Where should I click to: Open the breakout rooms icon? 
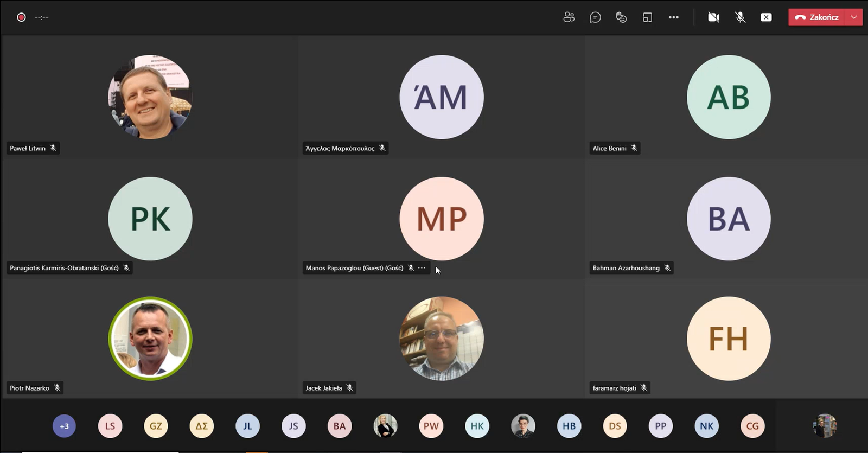(647, 17)
